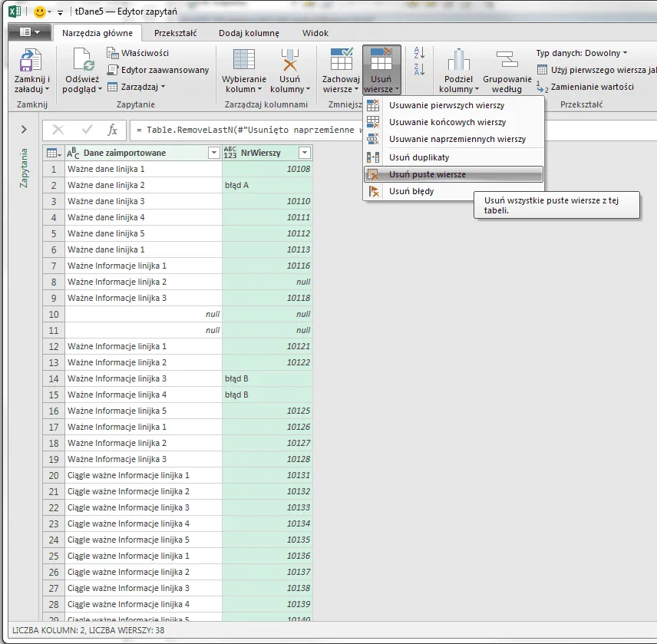
Task: Select row number 10
Action: coord(54,314)
